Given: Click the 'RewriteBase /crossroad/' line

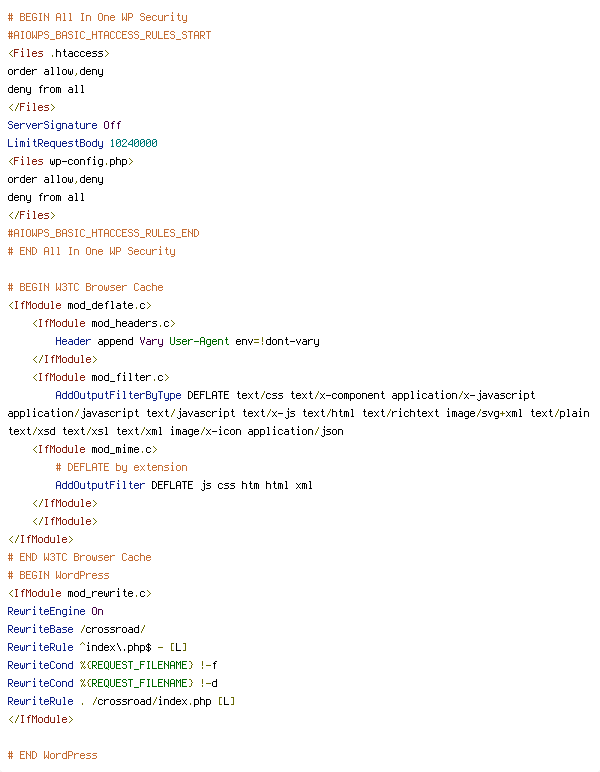Looking at the screenshot, I should [76, 629].
